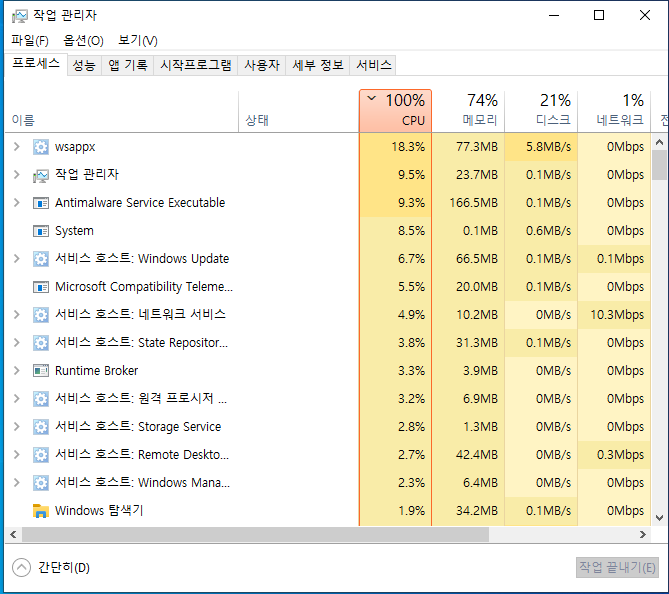Expand the wsappx process group
Screen dimensions: 669x594
[x=17, y=147]
